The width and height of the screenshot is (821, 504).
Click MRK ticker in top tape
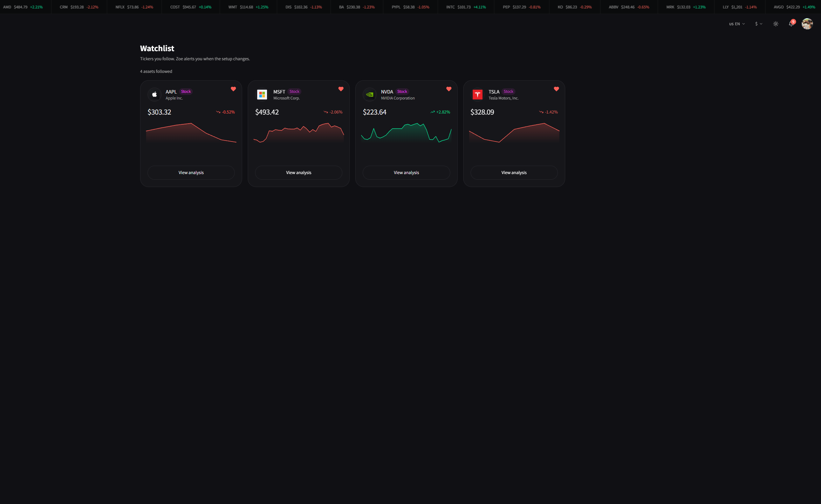pos(686,7)
